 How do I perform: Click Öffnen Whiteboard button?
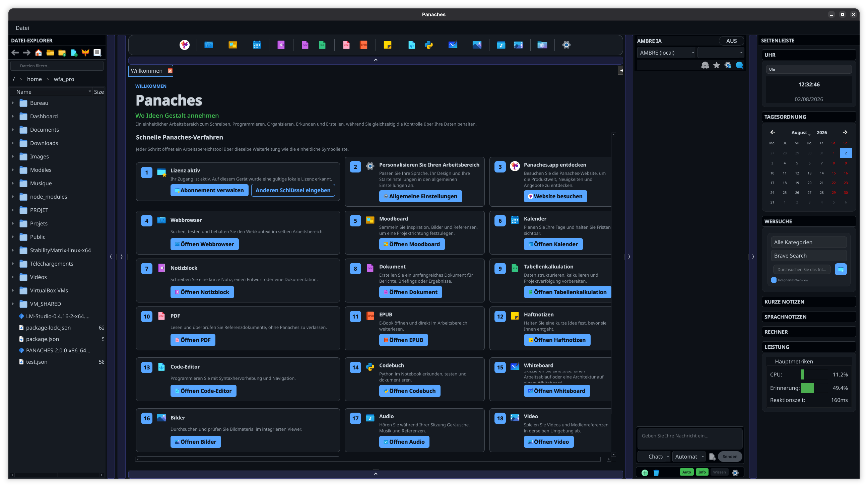point(557,391)
